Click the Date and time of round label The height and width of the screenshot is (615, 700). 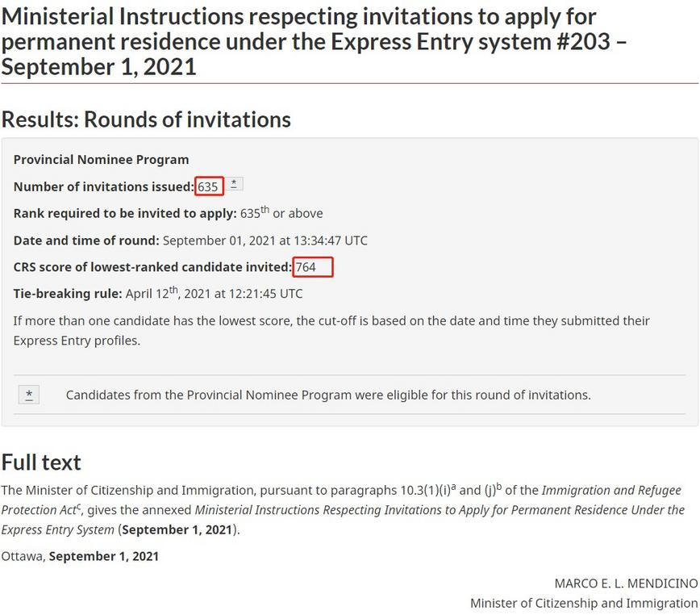point(86,241)
